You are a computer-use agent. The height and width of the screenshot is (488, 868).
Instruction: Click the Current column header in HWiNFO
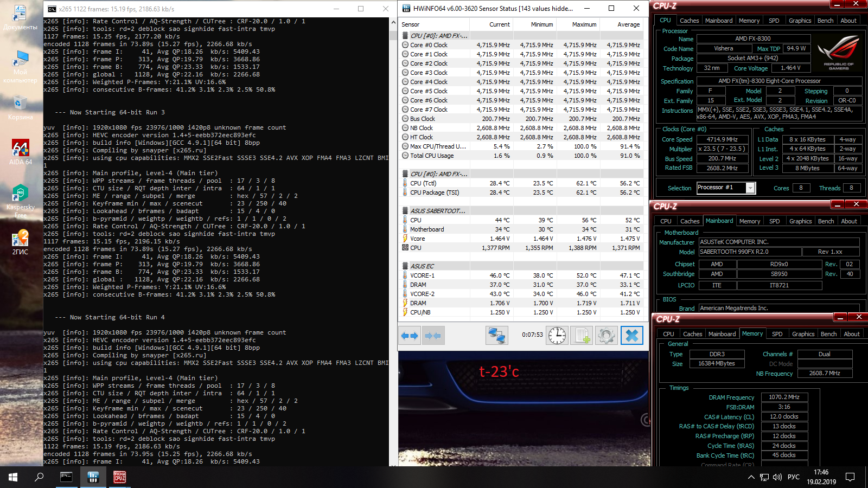coord(492,24)
